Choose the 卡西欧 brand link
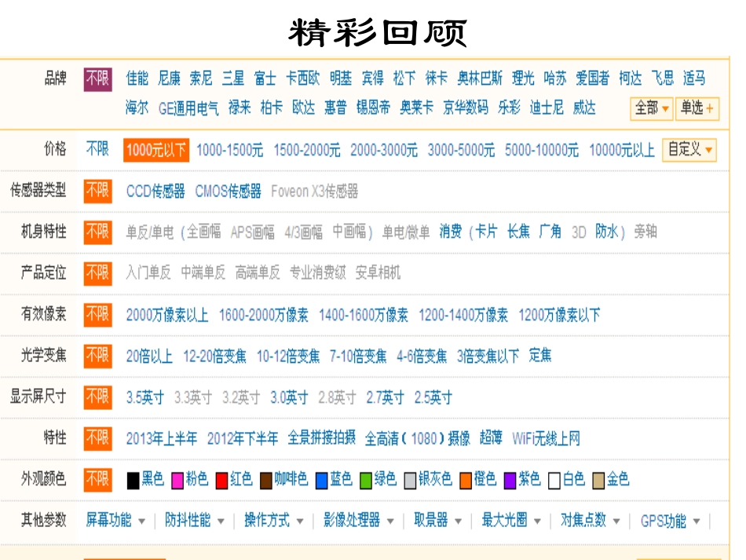 [303, 78]
